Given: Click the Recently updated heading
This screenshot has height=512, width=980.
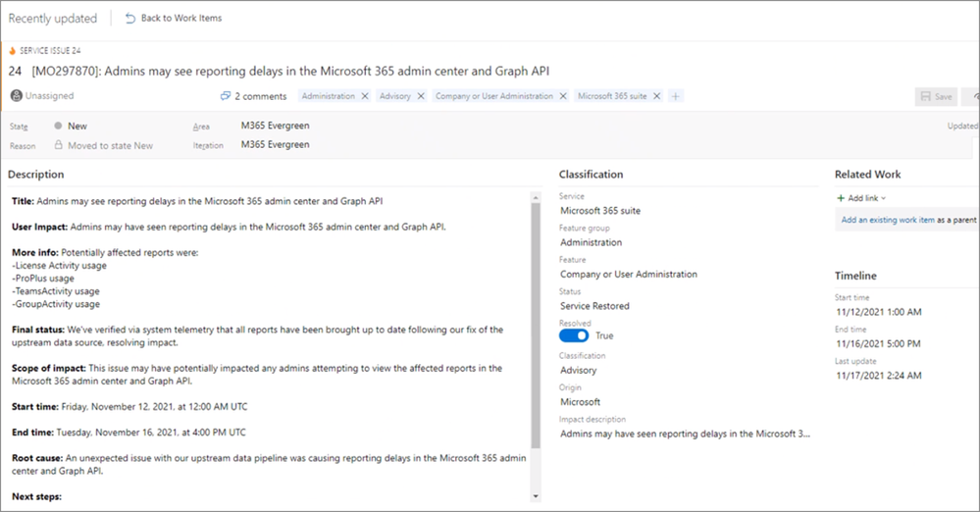Looking at the screenshot, I should point(53,18).
